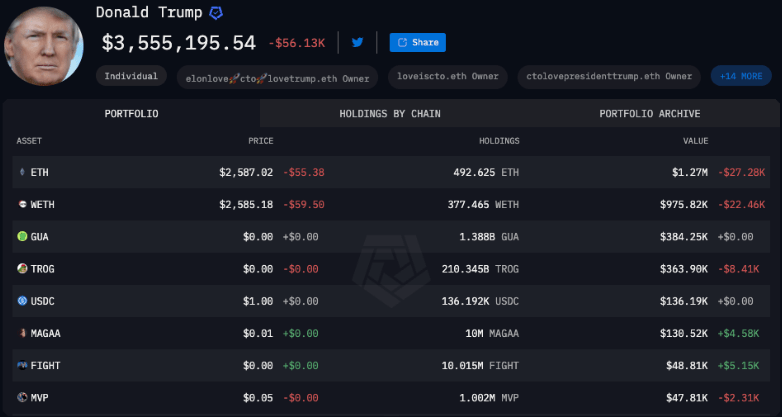Select the Portfolio tab
The height and width of the screenshot is (417, 782).
[x=131, y=114]
